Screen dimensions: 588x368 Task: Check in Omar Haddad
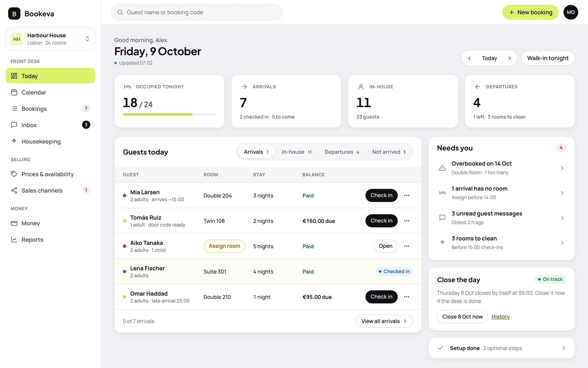(381, 297)
